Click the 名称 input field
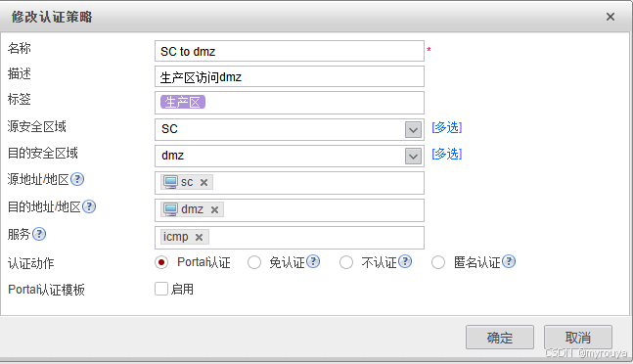The height and width of the screenshot is (364, 633). (x=290, y=51)
